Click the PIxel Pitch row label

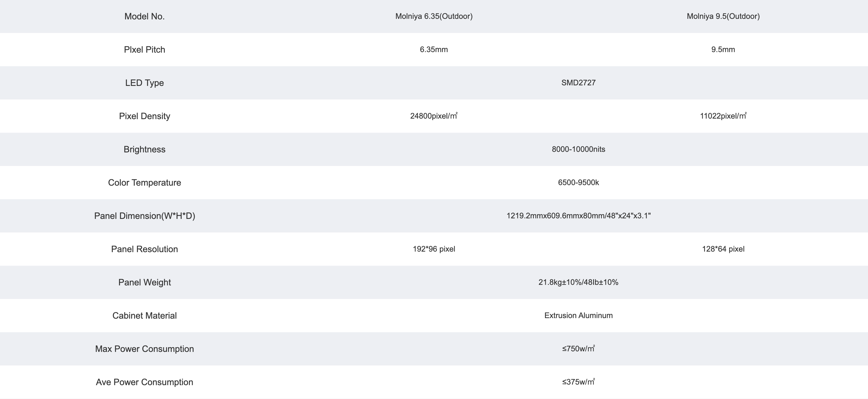click(x=144, y=50)
